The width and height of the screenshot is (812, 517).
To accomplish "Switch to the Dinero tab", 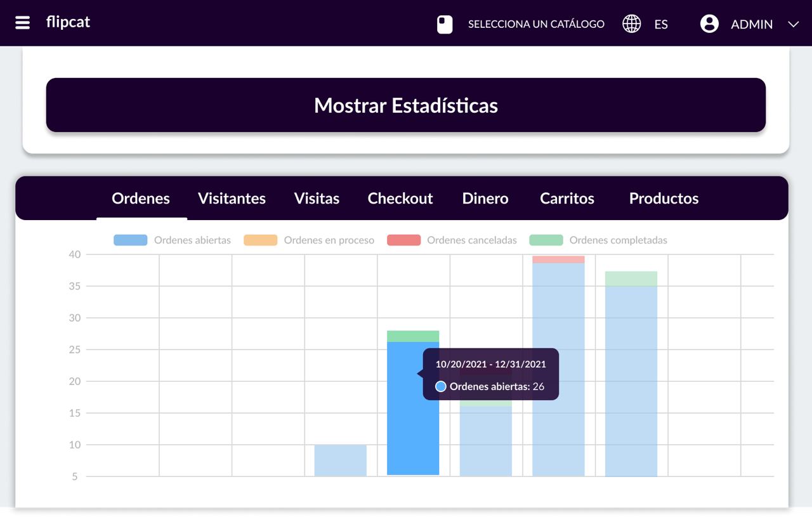I will click(485, 198).
